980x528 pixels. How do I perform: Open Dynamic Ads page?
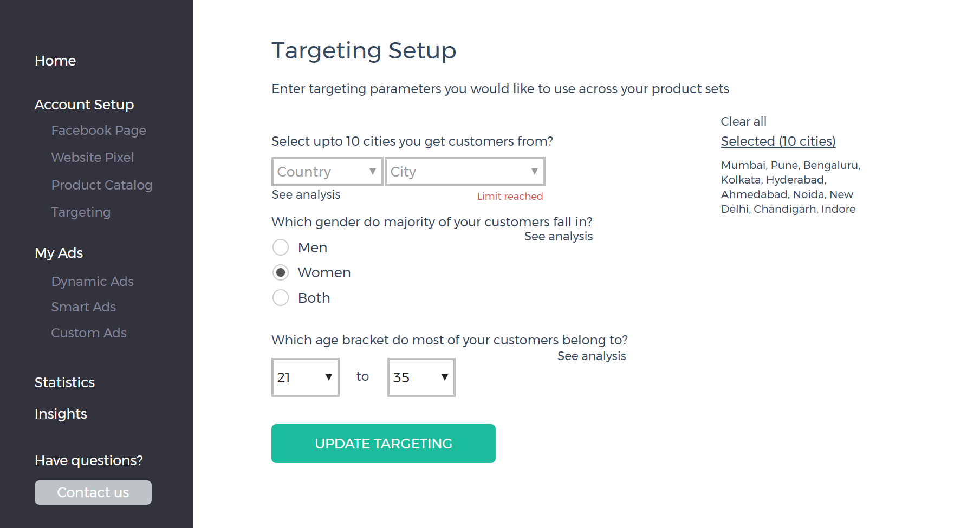tap(93, 282)
